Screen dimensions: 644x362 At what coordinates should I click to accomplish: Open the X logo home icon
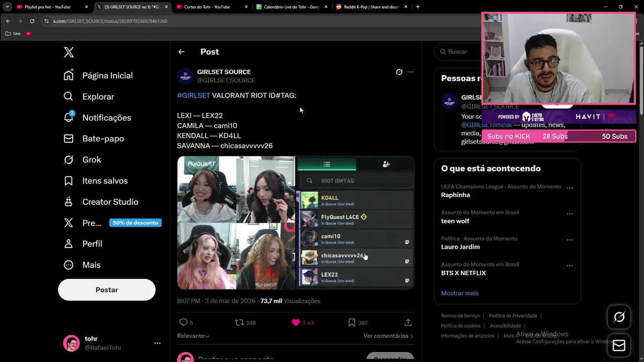tap(69, 52)
